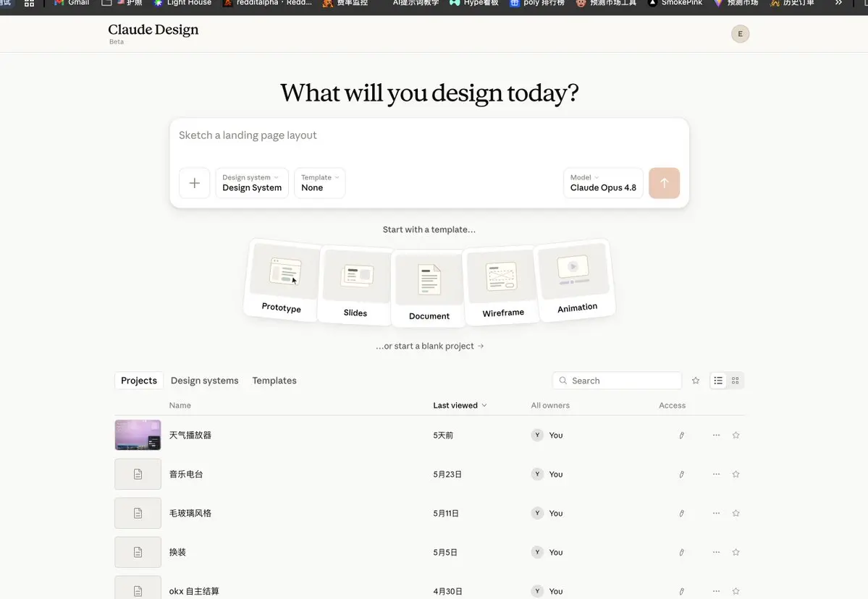The width and height of the screenshot is (868, 599).
Task: Open the Model Claude Opus dropdown
Action: 603,183
